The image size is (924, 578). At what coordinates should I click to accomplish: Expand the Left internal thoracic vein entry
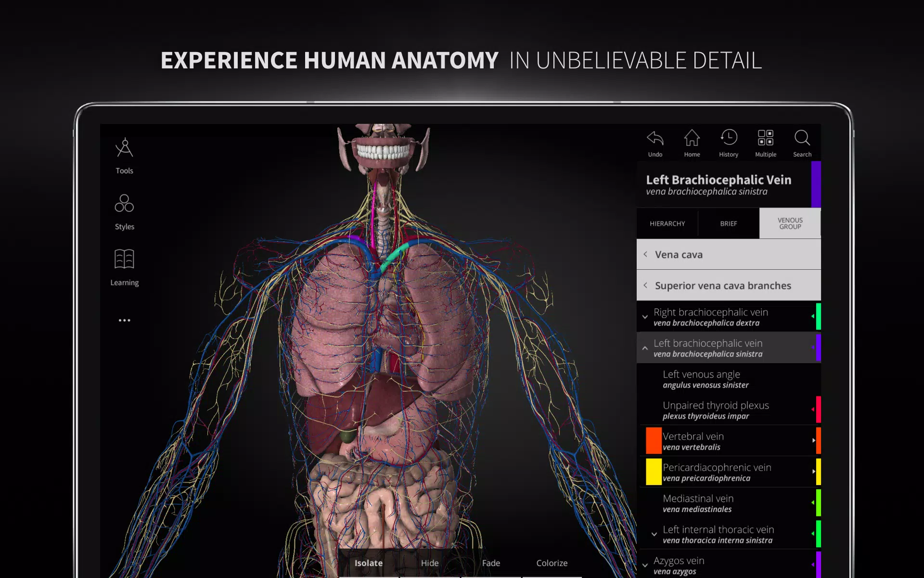click(x=654, y=534)
